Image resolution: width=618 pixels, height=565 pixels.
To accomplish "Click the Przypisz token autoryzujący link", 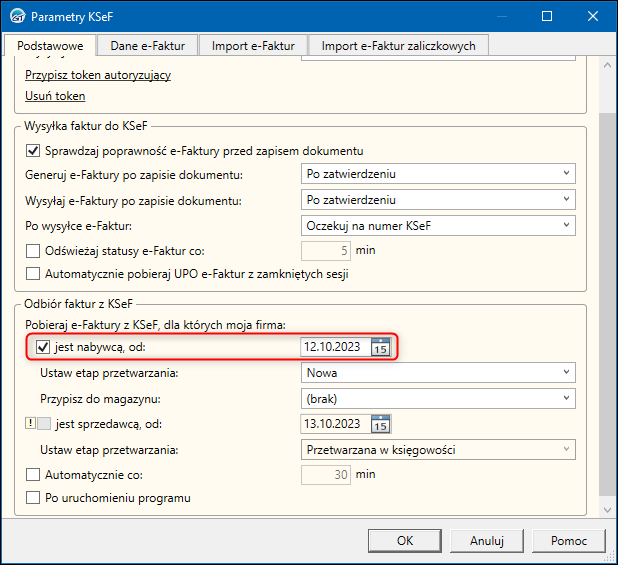I will (x=98, y=75).
